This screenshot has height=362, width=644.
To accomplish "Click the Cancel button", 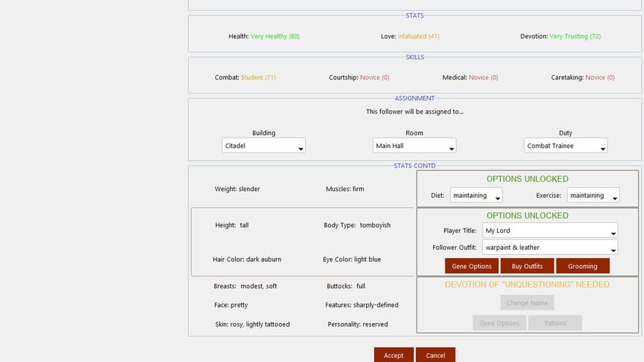I will 435,355.
